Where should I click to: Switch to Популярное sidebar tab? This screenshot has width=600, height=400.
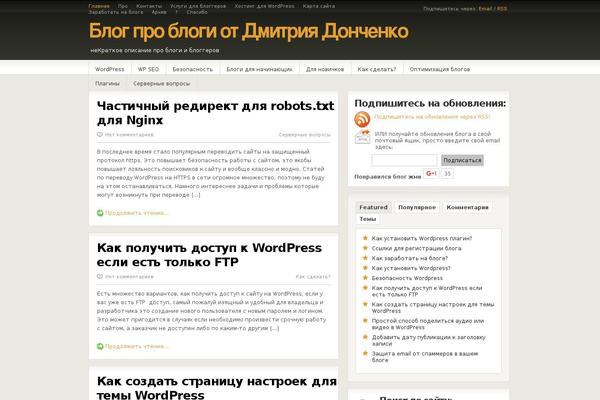[x=417, y=207]
